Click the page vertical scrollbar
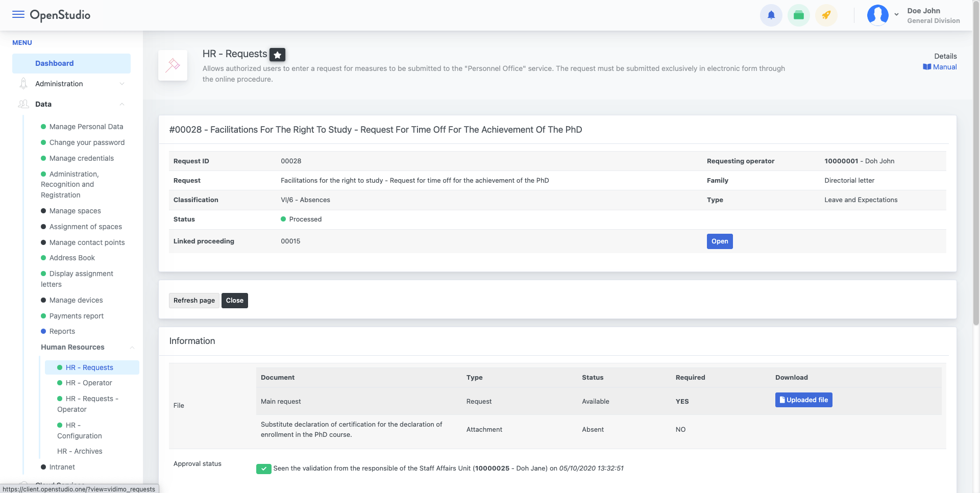This screenshot has width=980, height=493. [x=976, y=163]
